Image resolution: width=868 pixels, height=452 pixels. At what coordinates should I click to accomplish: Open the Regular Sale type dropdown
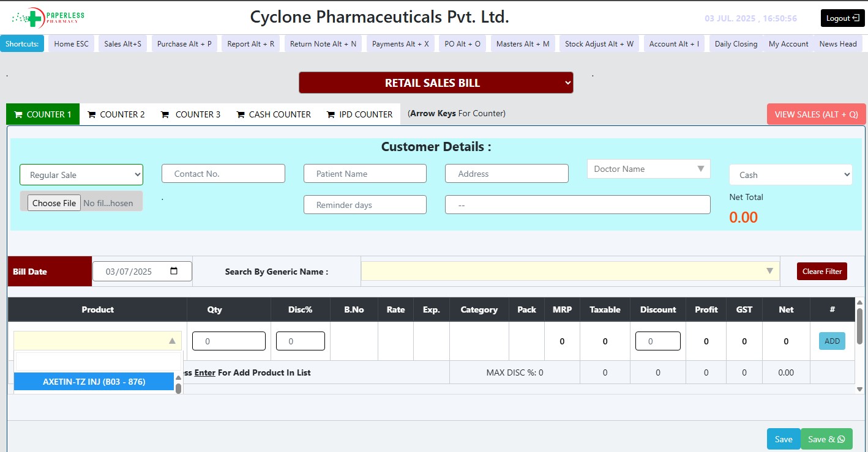[x=81, y=175]
